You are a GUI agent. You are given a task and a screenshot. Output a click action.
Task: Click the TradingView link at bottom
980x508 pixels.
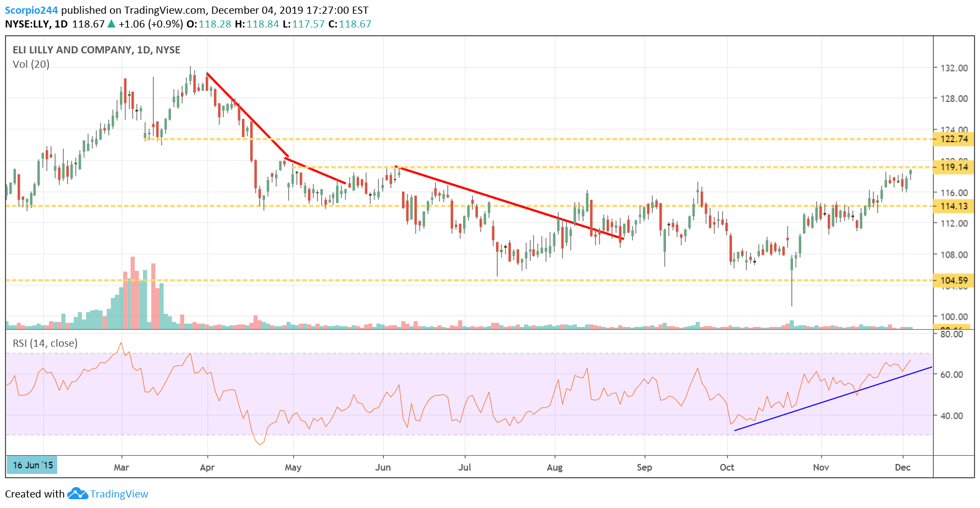119,494
